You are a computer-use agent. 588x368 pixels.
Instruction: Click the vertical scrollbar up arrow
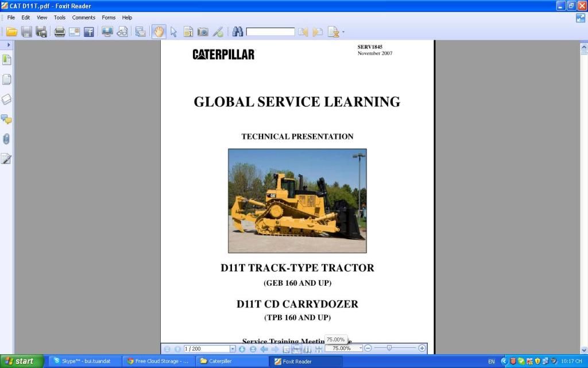pos(584,47)
